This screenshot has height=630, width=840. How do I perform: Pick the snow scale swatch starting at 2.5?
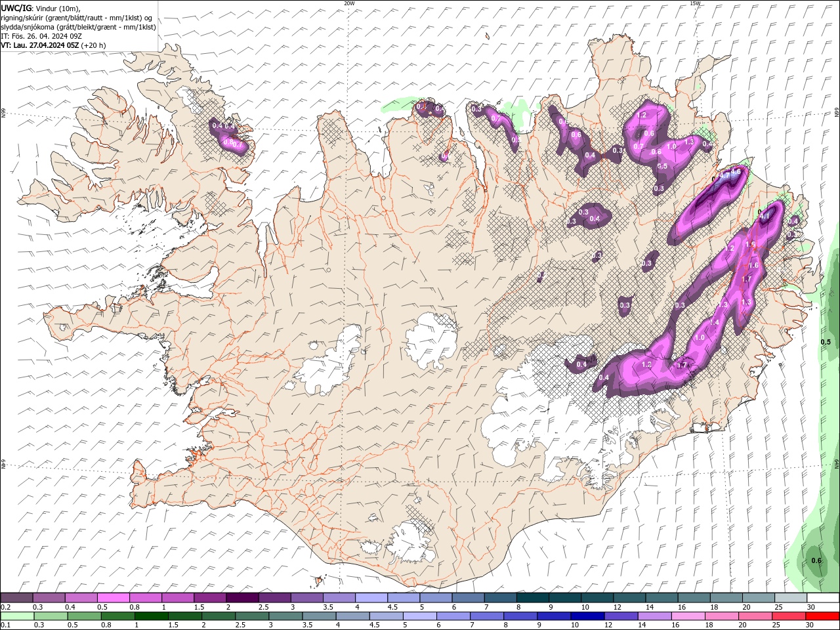point(274,598)
